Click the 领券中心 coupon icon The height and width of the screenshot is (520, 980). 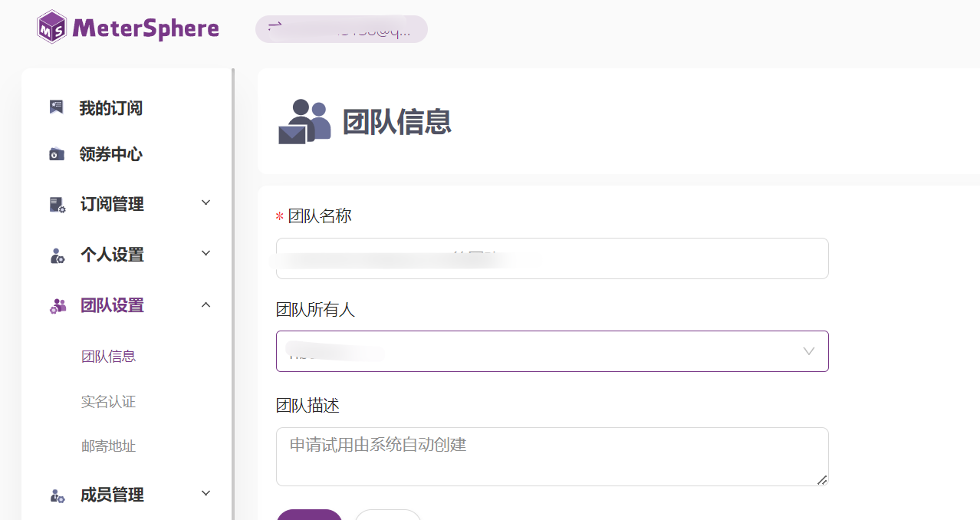55,154
